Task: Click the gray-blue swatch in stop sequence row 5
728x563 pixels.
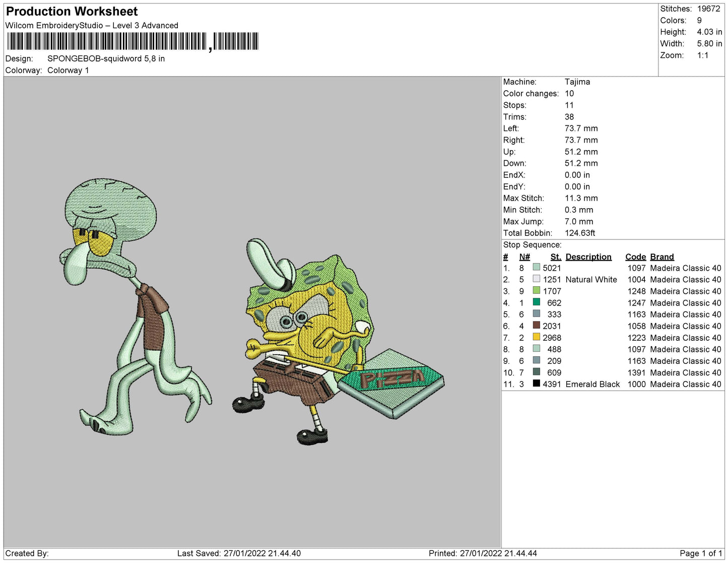Action: [536, 314]
